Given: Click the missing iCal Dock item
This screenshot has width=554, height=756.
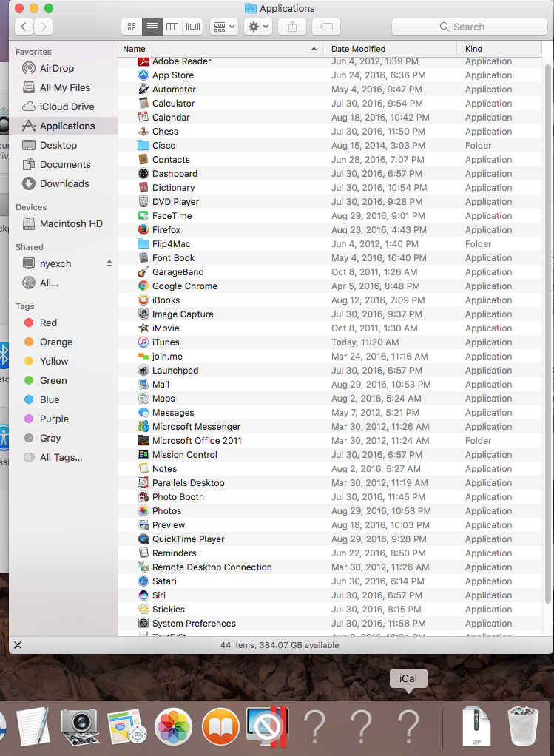Looking at the screenshot, I should tap(408, 726).
